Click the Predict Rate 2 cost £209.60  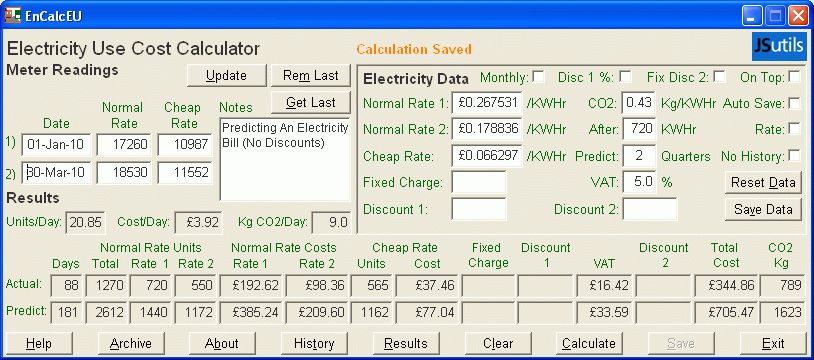317,312
